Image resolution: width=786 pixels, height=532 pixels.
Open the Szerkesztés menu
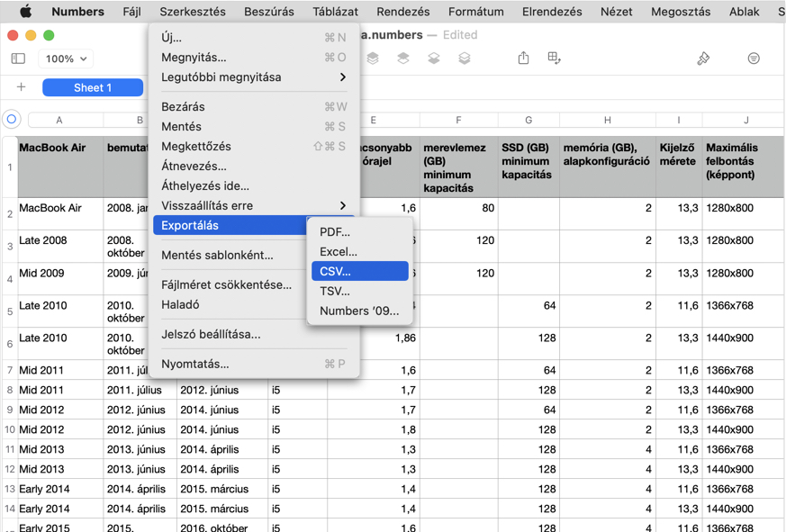[193, 11]
